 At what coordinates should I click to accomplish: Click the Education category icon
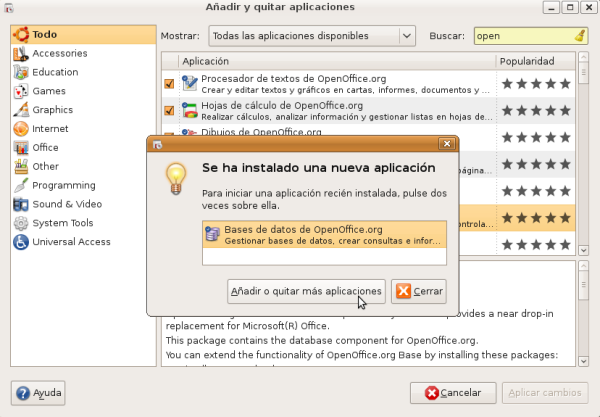pyautogui.click(x=20, y=72)
